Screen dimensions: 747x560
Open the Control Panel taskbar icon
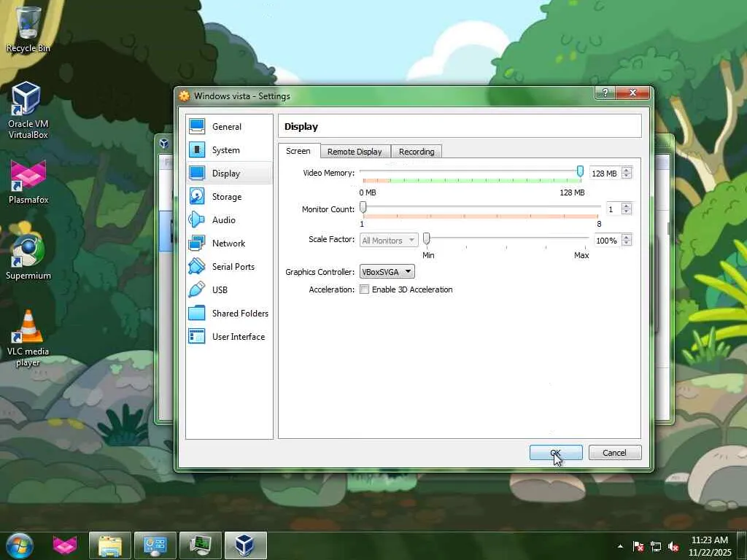pyautogui.click(x=155, y=545)
